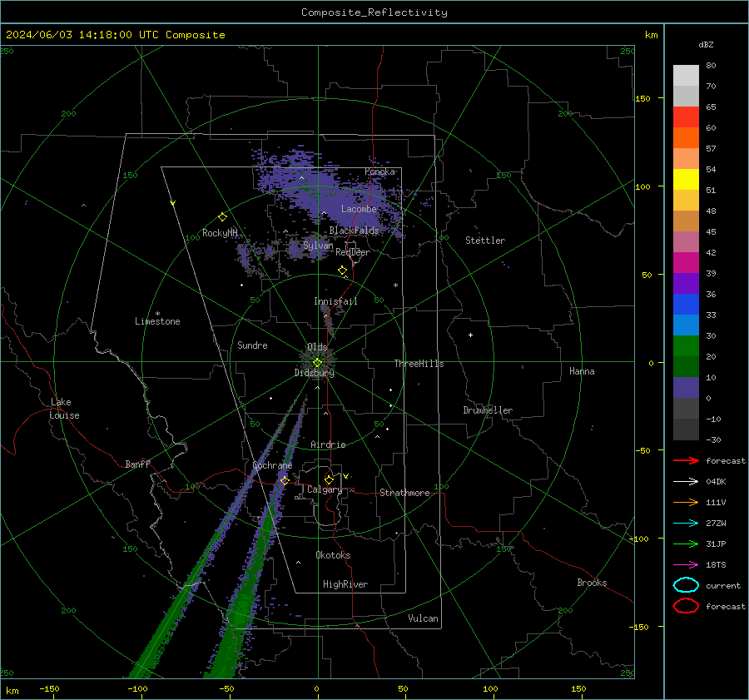Click the dBZ legend heading
Image resolution: width=749 pixels, height=700 pixels.
706,44
